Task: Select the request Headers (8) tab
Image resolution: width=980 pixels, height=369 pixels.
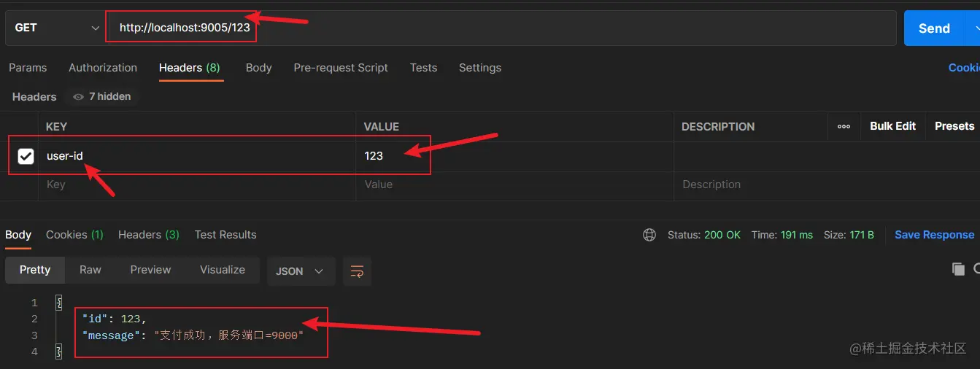Action: coord(190,68)
